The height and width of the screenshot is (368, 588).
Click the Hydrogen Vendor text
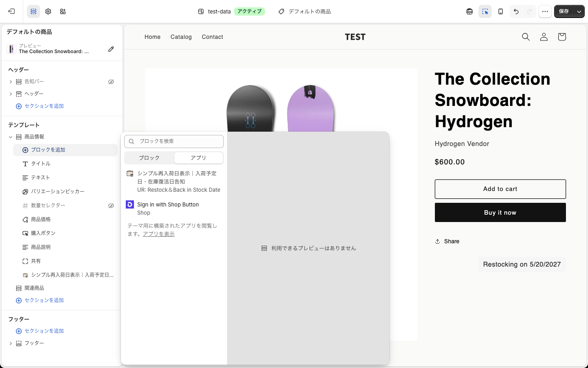point(462,144)
